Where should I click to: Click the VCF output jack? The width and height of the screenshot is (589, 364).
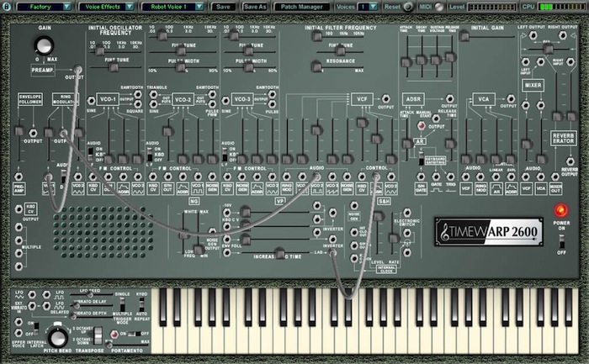385,99
